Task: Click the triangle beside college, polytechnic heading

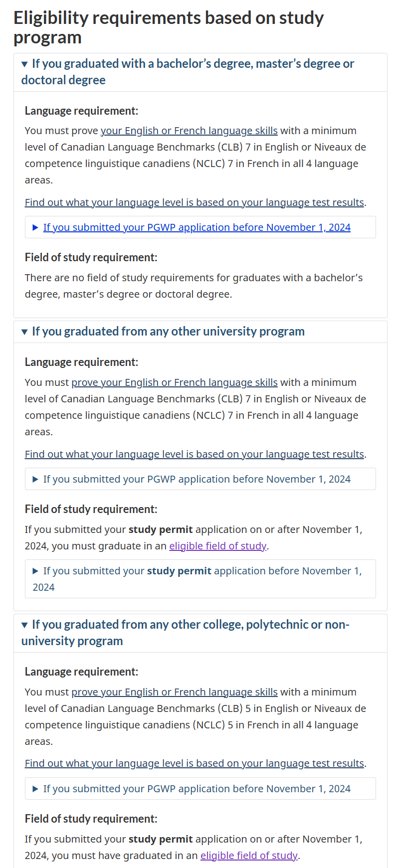Action: (24, 625)
